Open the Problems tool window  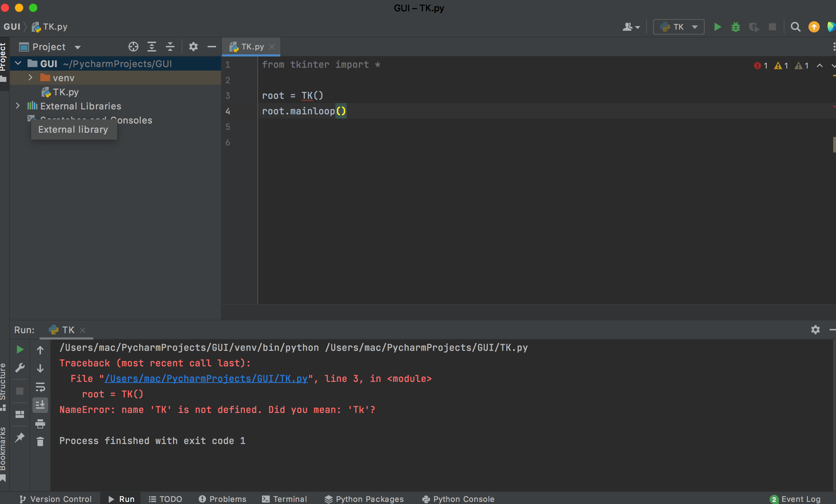[x=222, y=499]
